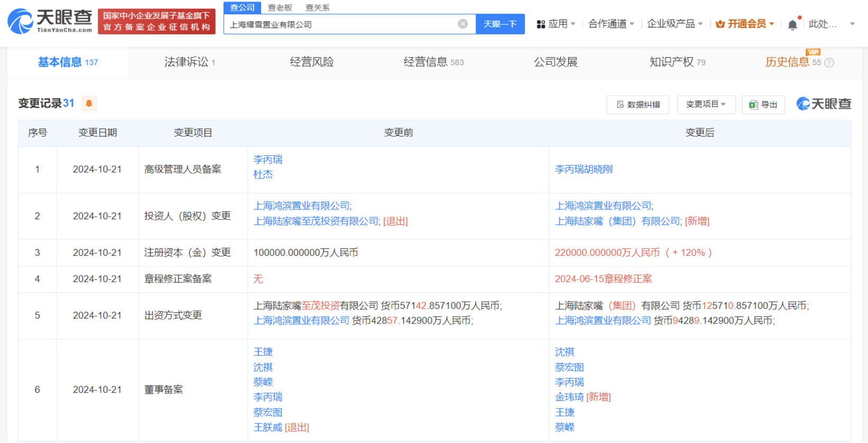Switch to the 知识产权 tab
868x443 pixels.
[x=677, y=62]
